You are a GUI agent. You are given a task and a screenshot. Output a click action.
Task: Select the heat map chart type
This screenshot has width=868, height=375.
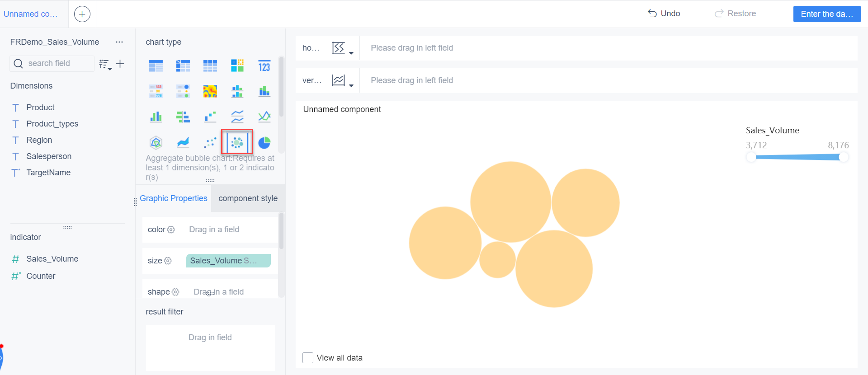pyautogui.click(x=210, y=91)
